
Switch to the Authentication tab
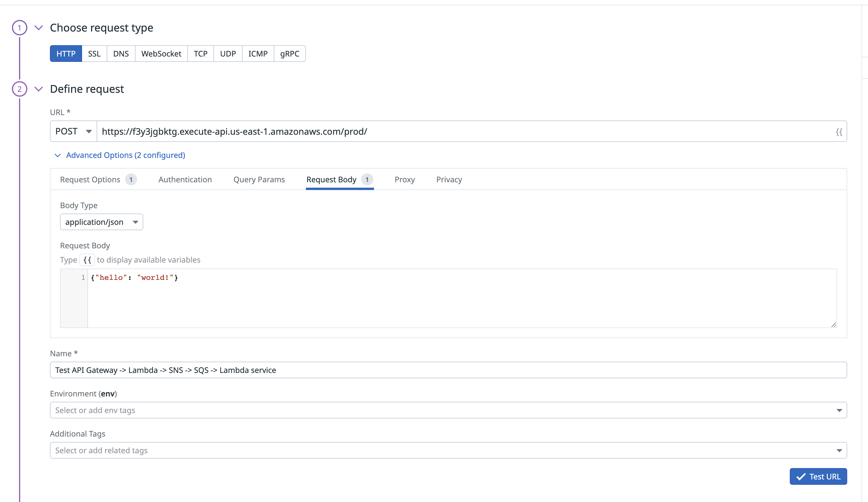click(185, 180)
